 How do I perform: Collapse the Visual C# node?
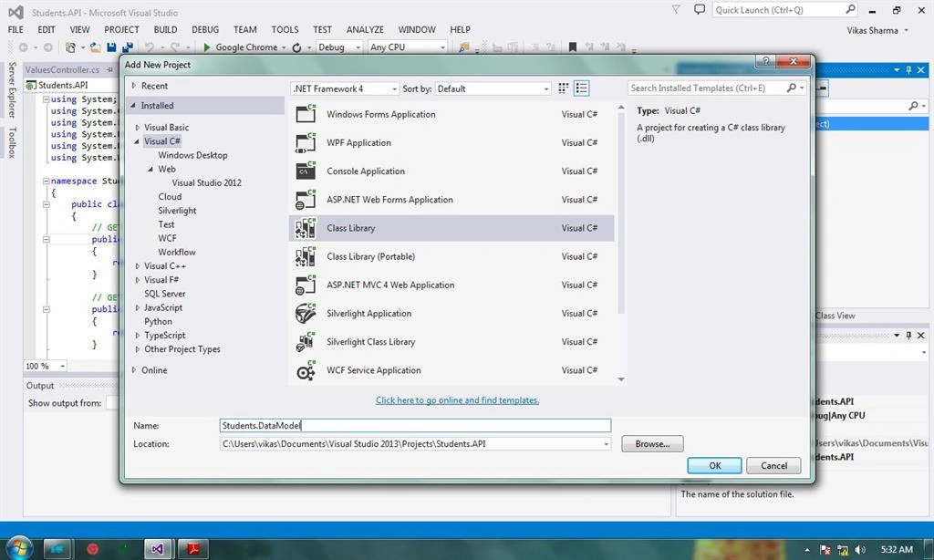137,141
